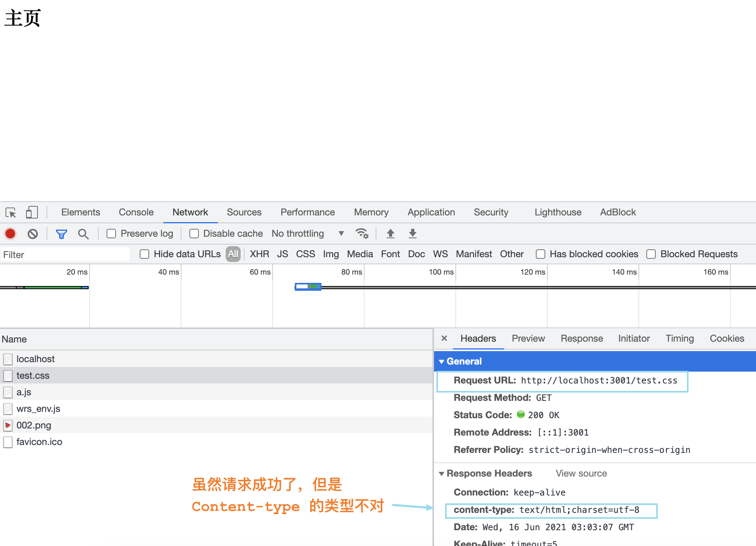The image size is (756, 546).
Task: Show the Preview tab of request
Action: click(x=528, y=338)
